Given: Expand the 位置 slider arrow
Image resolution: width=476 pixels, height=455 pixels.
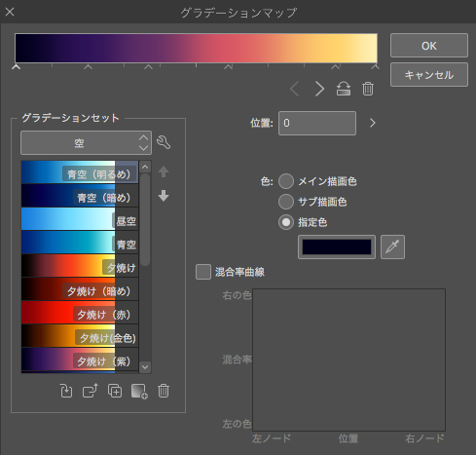Looking at the screenshot, I should (373, 123).
